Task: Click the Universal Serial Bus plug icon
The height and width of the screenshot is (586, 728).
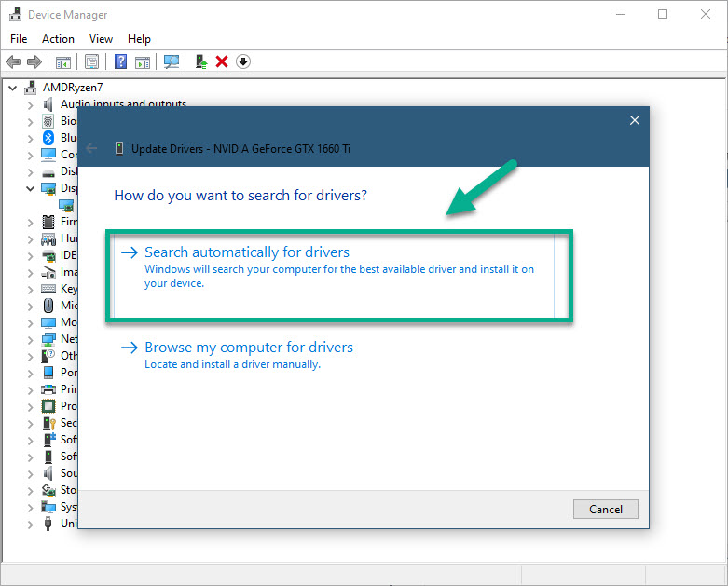Action: [48, 524]
